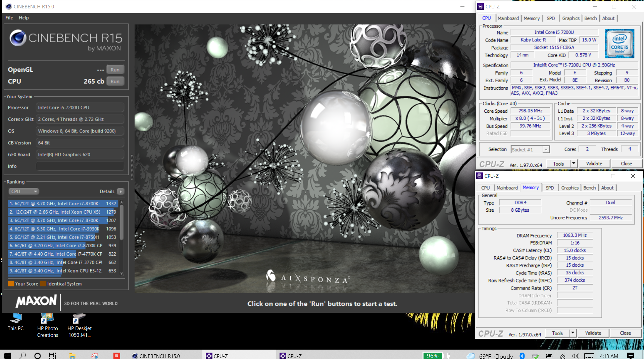The image size is (644, 359).
Task: Open Task View on the taskbar
Action: tap(53, 356)
